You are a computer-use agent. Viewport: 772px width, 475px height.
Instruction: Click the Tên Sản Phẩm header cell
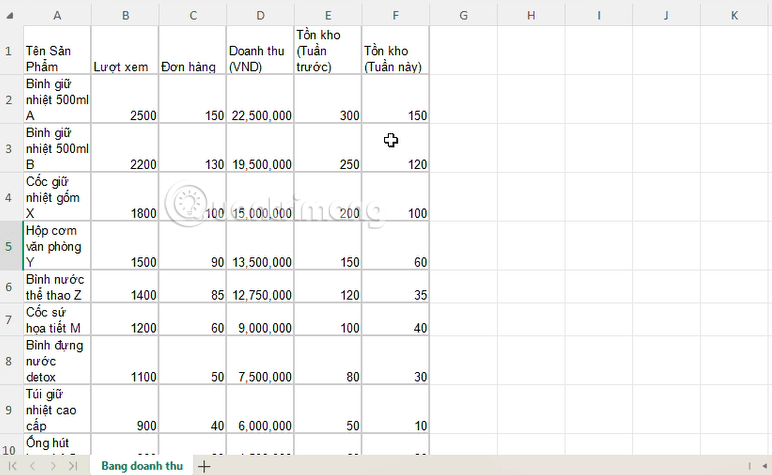(x=57, y=50)
